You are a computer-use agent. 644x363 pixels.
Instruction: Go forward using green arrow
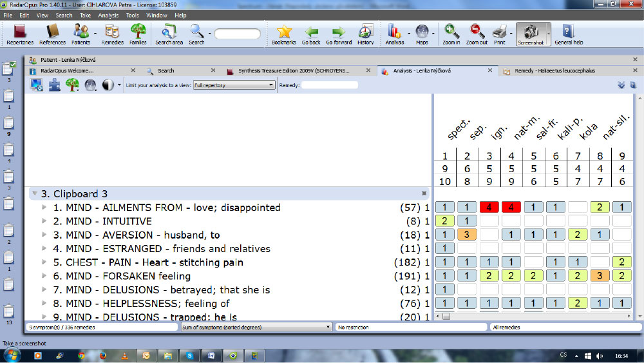(x=339, y=34)
